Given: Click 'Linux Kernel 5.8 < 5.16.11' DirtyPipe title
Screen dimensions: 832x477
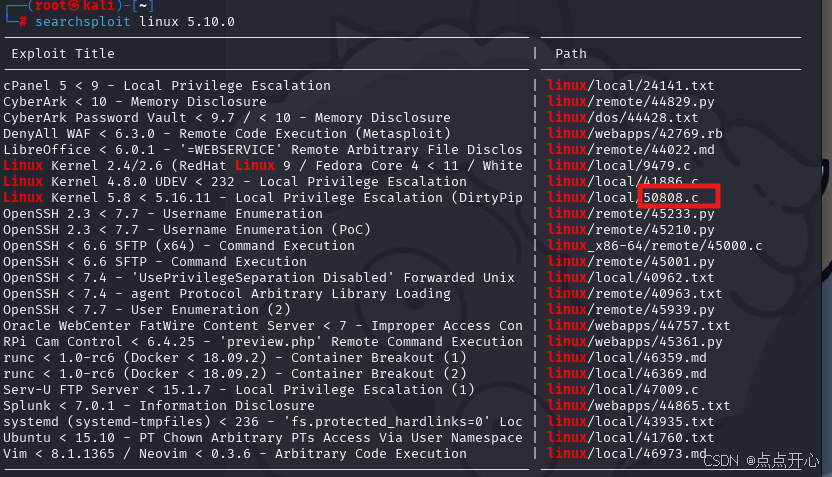Looking at the screenshot, I should click(x=263, y=197).
